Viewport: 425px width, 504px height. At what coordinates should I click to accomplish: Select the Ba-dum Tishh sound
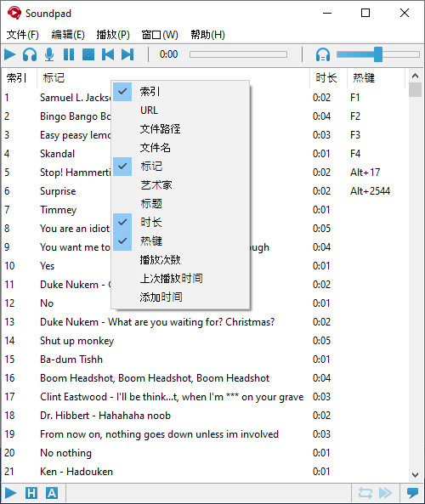204,359
